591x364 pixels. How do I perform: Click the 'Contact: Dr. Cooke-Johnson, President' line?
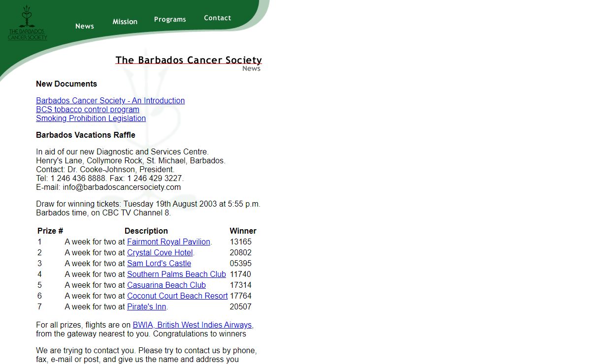click(x=105, y=169)
